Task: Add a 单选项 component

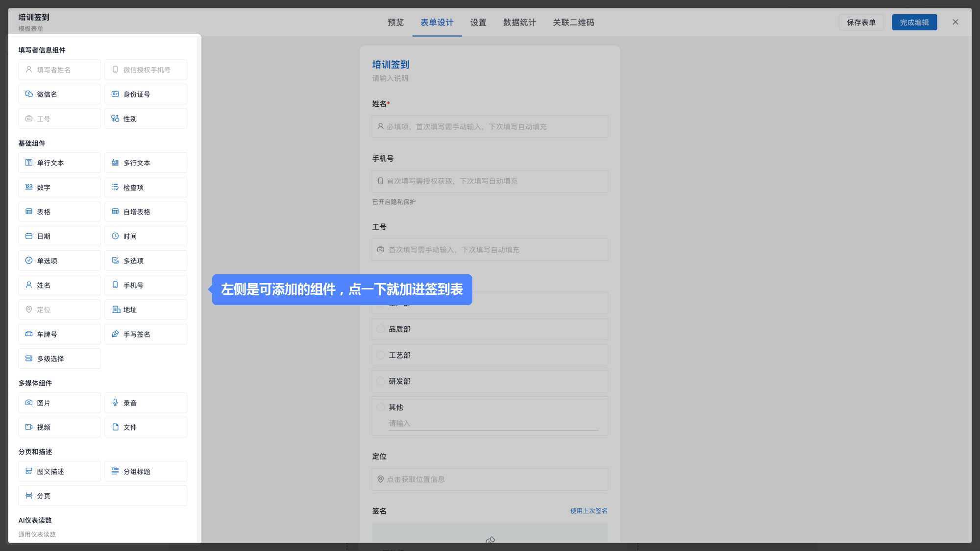Action: [x=59, y=261]
